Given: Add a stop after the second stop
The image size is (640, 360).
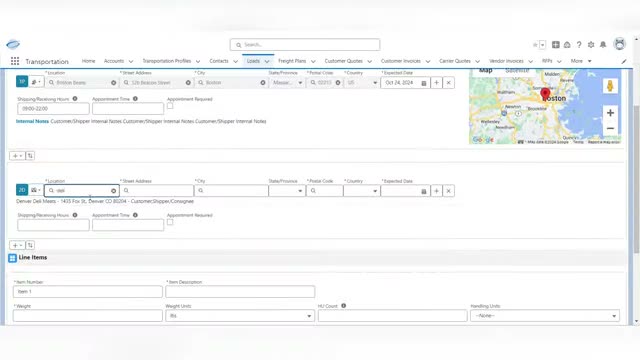Looking at the screenshot, I should [436, 191].
